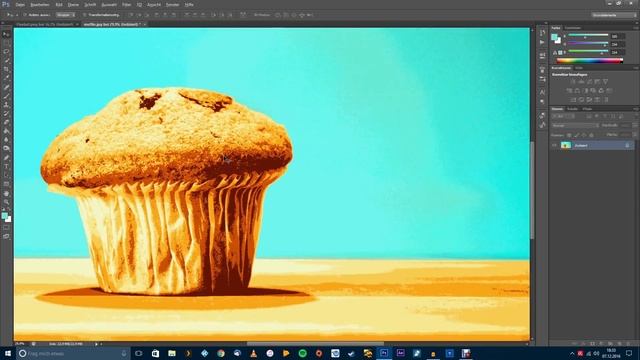Open the Bearbeiten menu
Viewport: 640px width, 360px height.
coord(40,4)
